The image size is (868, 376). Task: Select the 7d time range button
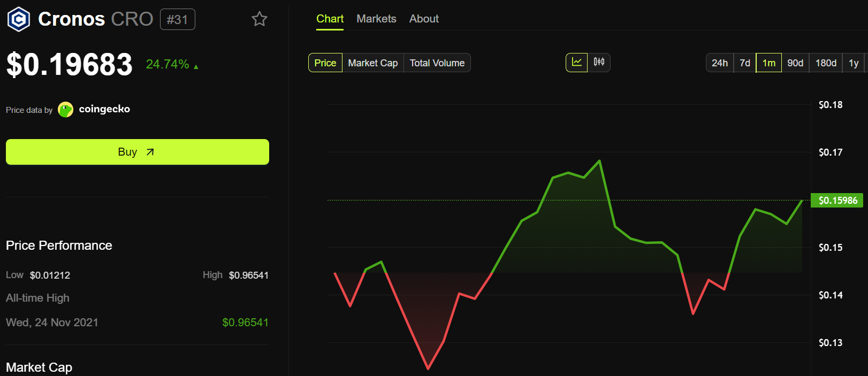[744, 63]
